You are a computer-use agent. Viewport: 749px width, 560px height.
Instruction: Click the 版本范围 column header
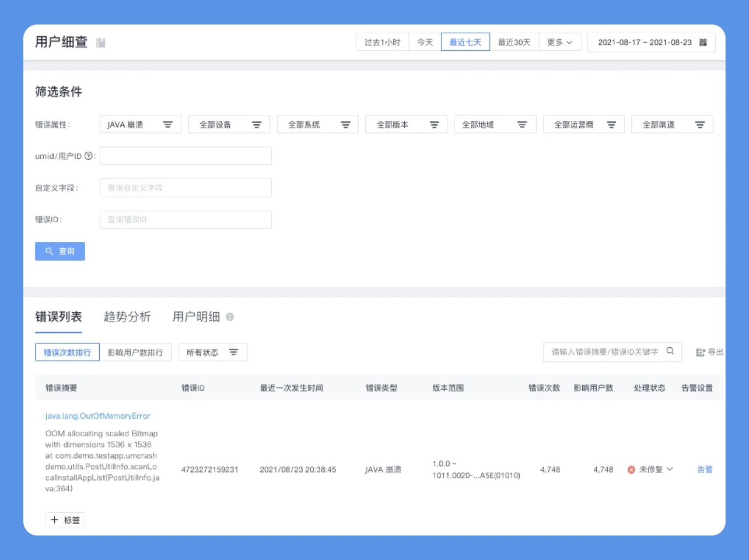(x=448, y=388)
